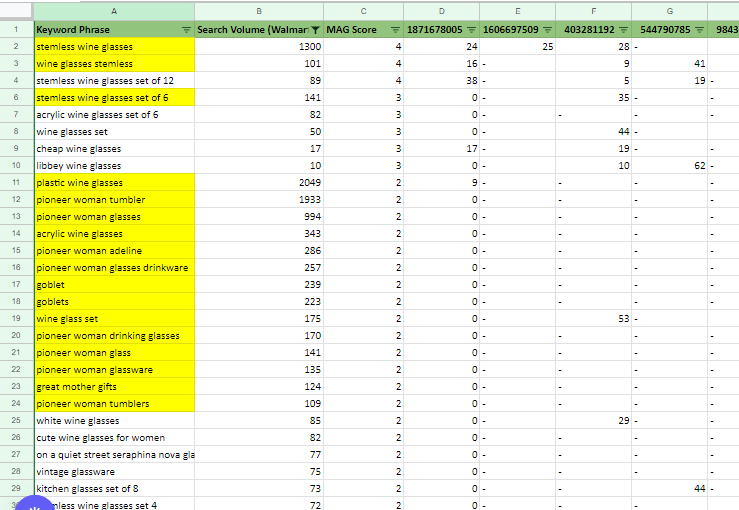This screenshot has width=739, height=510.
Task: Click cell 'acrylic wine glasses'
Action: pos(114,233)
